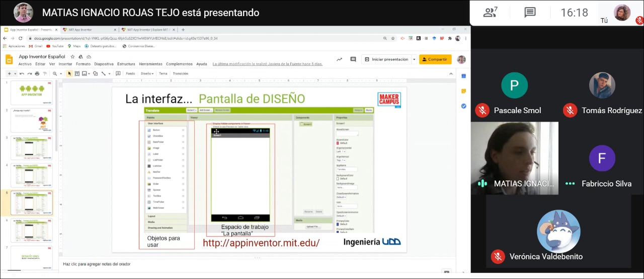The width and height of the screenshot is (644, 279).
Task: Open the last modification history link
Action: pyautogui.click(x=268, y=64)
